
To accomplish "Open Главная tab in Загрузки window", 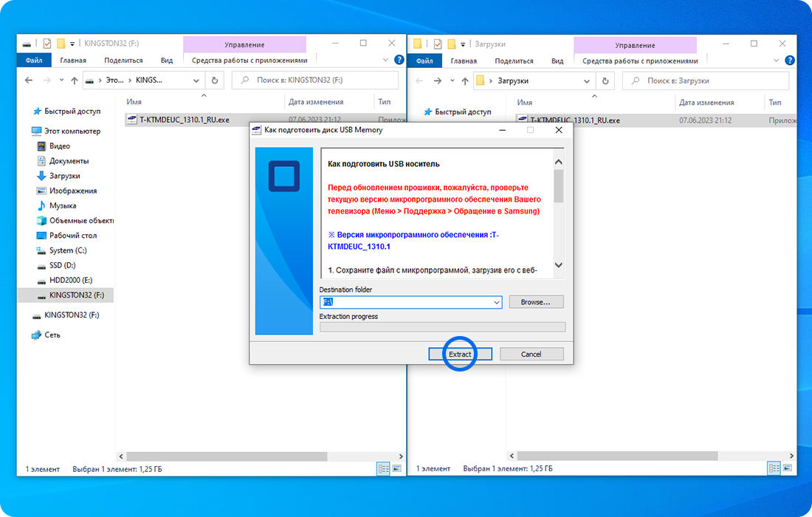I will tap(464, 61).
